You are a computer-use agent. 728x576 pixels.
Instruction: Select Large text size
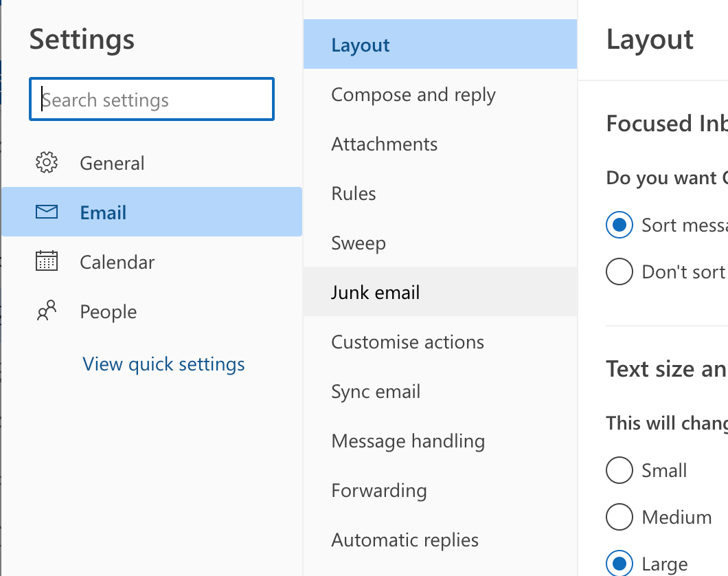click(x=619, y=562)
